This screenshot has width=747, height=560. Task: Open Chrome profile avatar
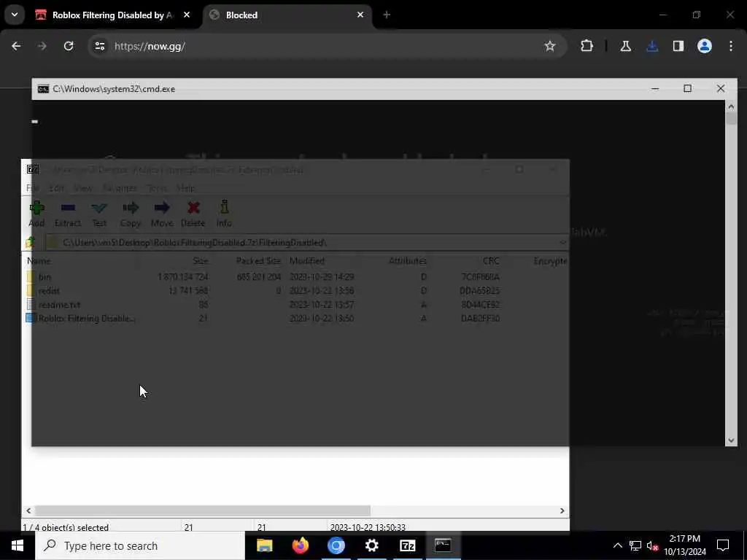pos(705,46)
